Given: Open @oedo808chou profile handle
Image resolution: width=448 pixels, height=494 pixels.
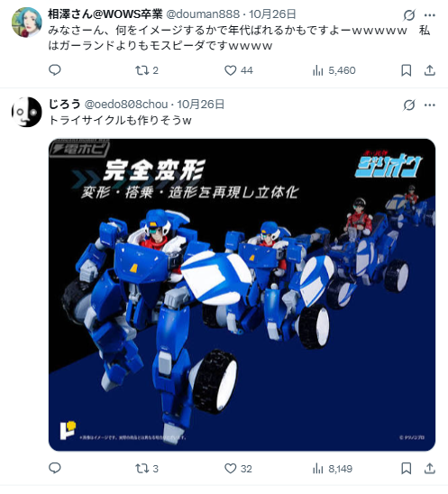Looking at the screenshot, I should click(x=126, y=105).
